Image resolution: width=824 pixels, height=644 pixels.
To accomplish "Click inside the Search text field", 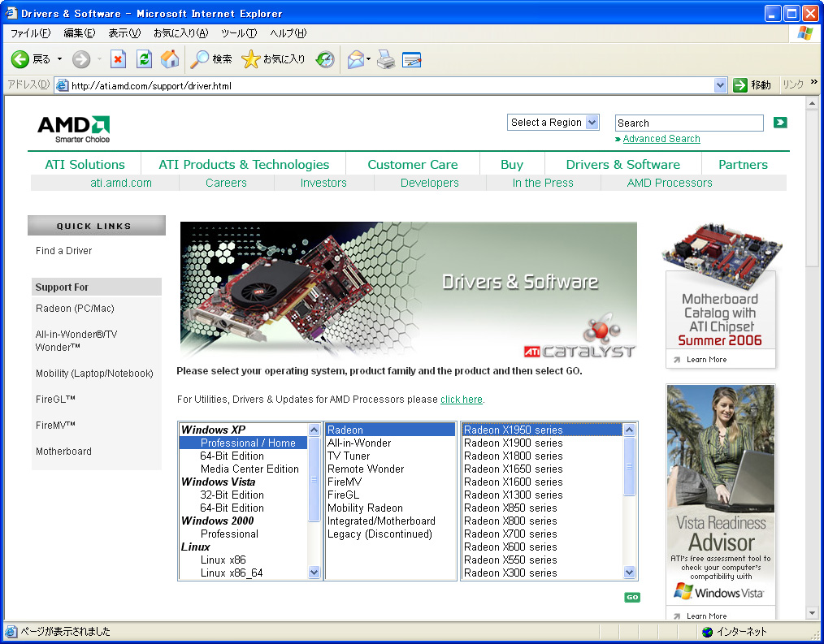I will click(x=688, y=123).
